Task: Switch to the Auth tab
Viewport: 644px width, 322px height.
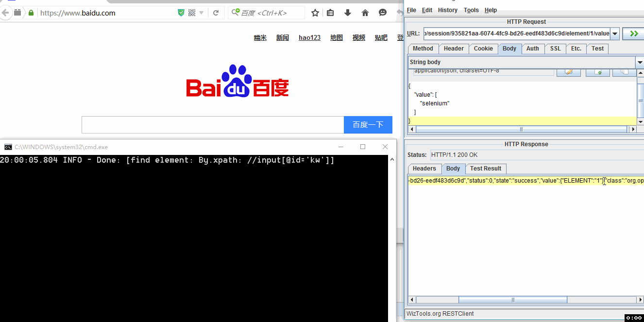Action: [x=533, y=49]
